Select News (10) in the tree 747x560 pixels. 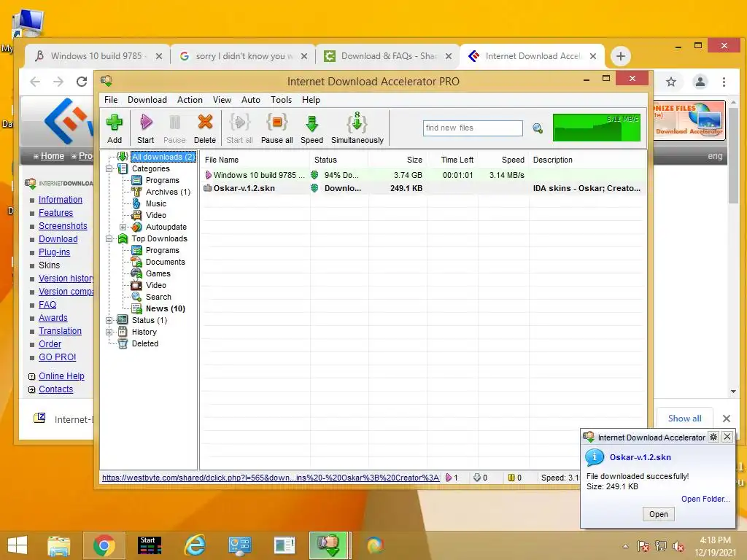pyautogui.click(x=166, y=308)
